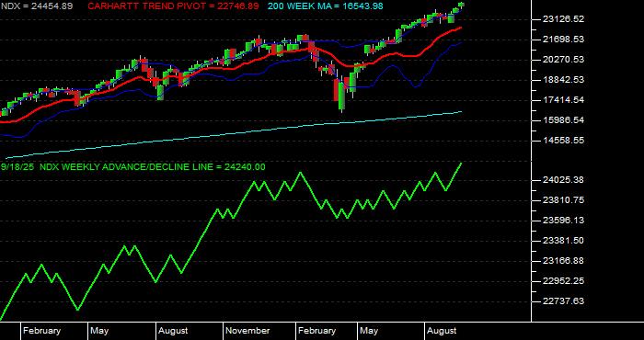The height and width of the screenshot is (340, 644).
Task: Click the 17414.54 axis value
Action: pyautogui.click(x=563, y=100)
